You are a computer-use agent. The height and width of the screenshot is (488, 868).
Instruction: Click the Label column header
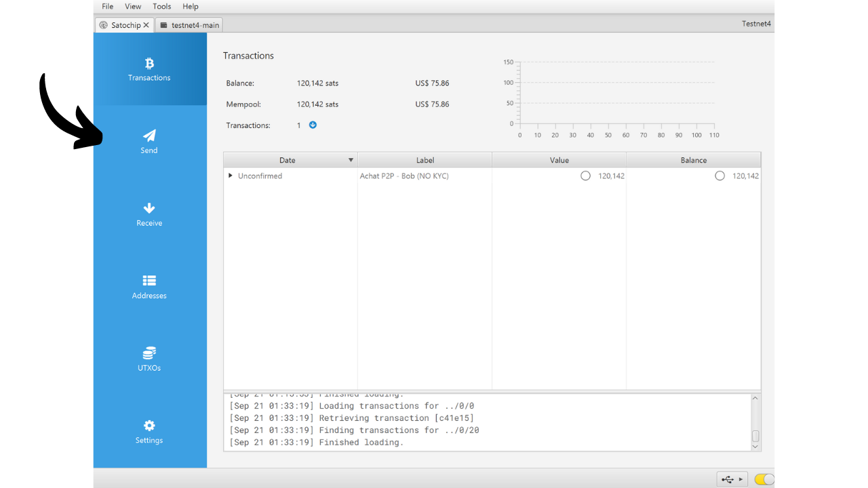click(425, 160)
